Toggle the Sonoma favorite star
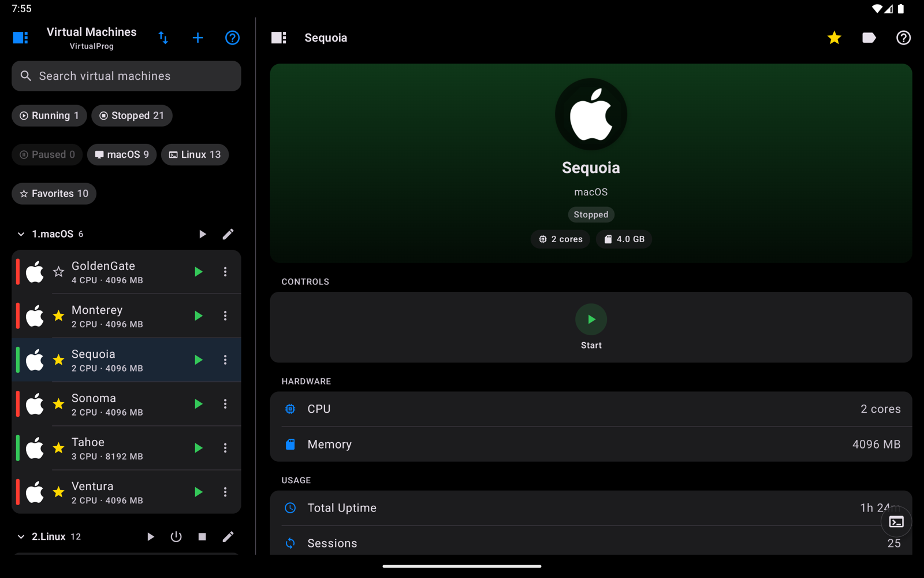The width and height of the screenshot is (924, 578). click(x=58, y=404)
